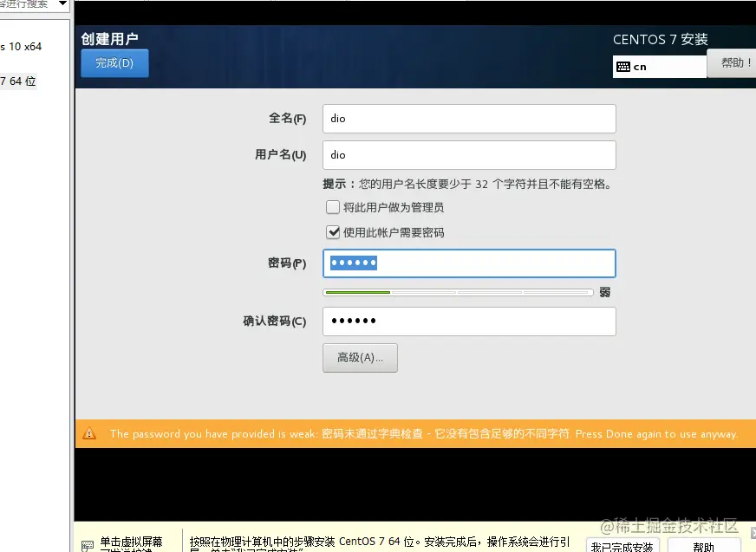Click the CENTOS 7 安装 heading
This screenshot has height=552, width=756.
(661, 40)
